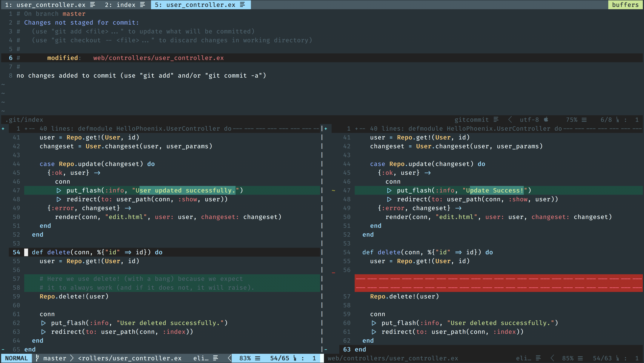Click 83% scroll percentage in left statusline
The height and width of the screenshot is (363, 644).
[245, 358]
